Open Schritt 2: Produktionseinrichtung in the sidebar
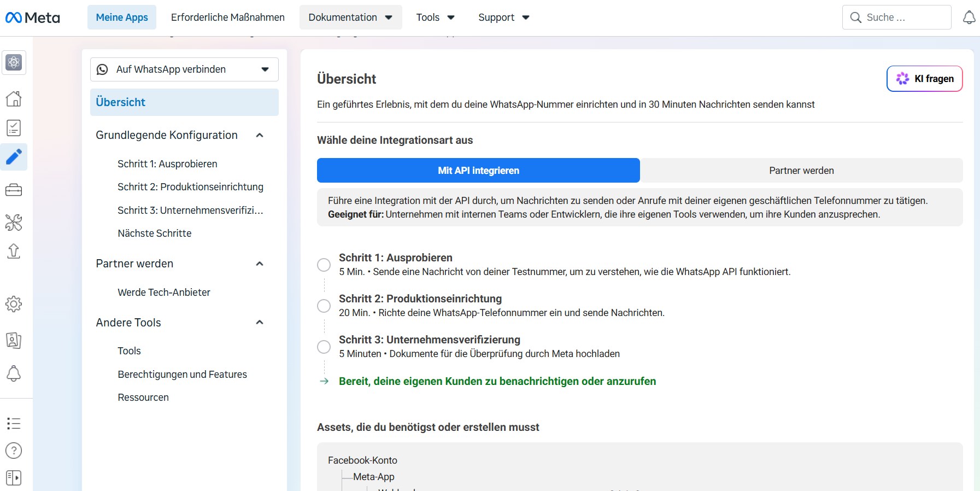This screenshot has width=980, height=491. (x=190, y=187)
